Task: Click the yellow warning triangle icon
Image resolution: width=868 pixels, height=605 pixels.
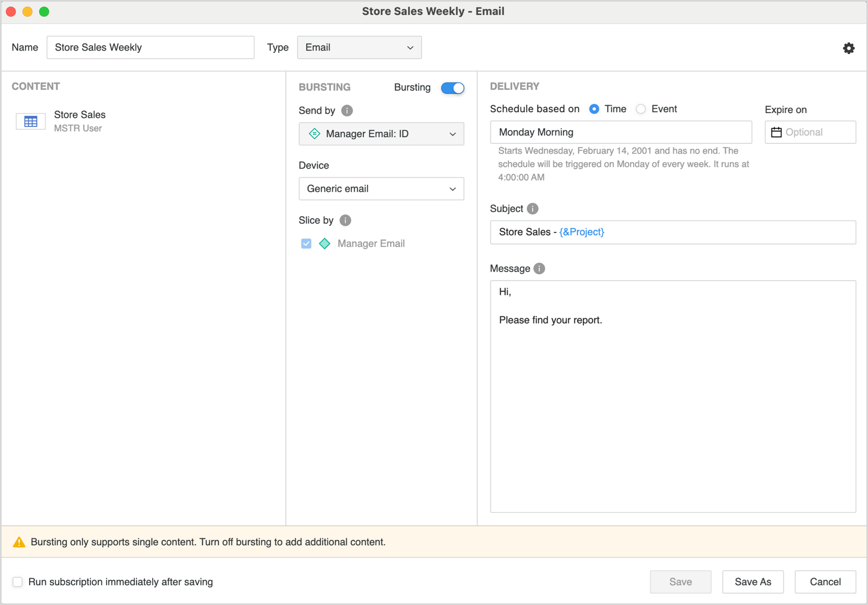Action: 19,542
